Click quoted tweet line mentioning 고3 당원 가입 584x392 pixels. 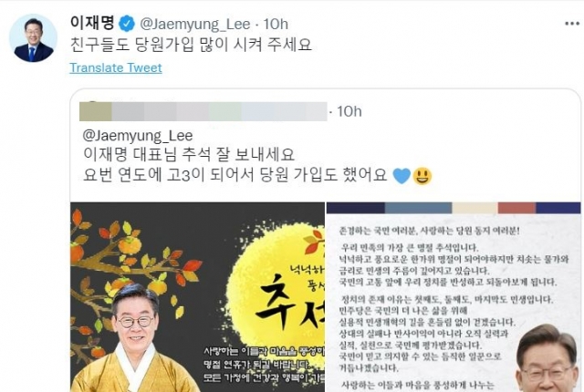click(235, 175)
